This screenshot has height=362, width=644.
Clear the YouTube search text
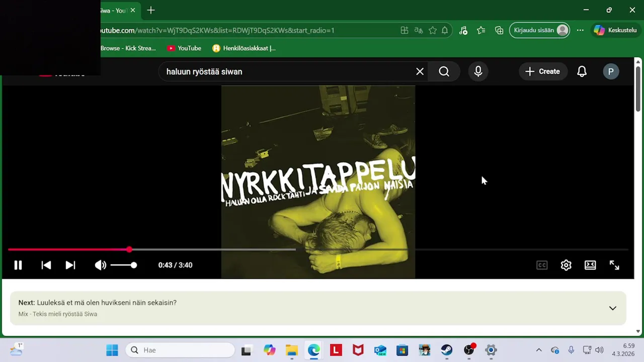tap(420, 71)
